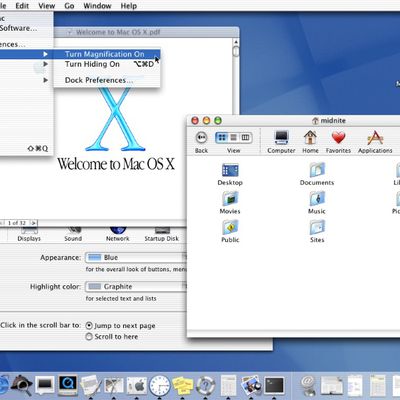Select Jump to next page option
This screenshot has width=400, height=400.
coord(89,325)
